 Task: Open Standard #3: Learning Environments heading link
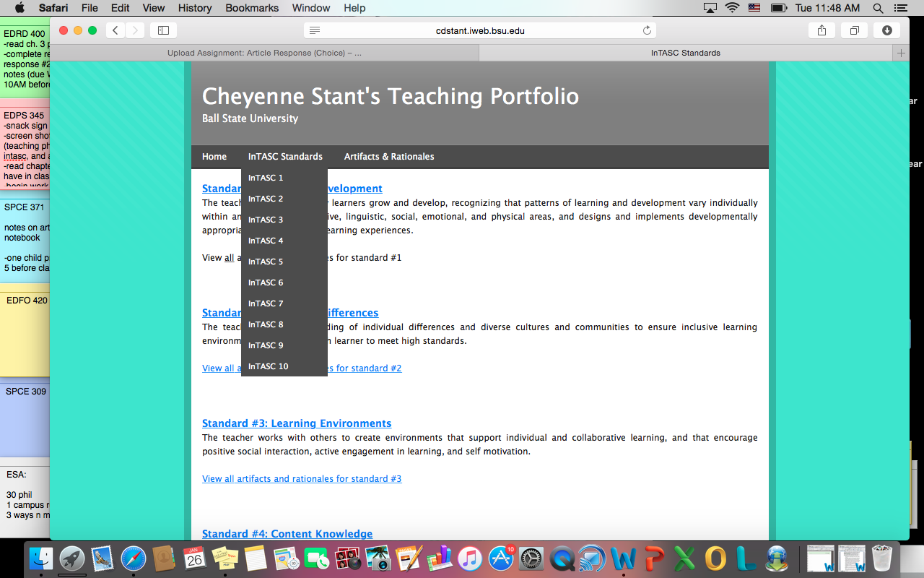point(297,423)
